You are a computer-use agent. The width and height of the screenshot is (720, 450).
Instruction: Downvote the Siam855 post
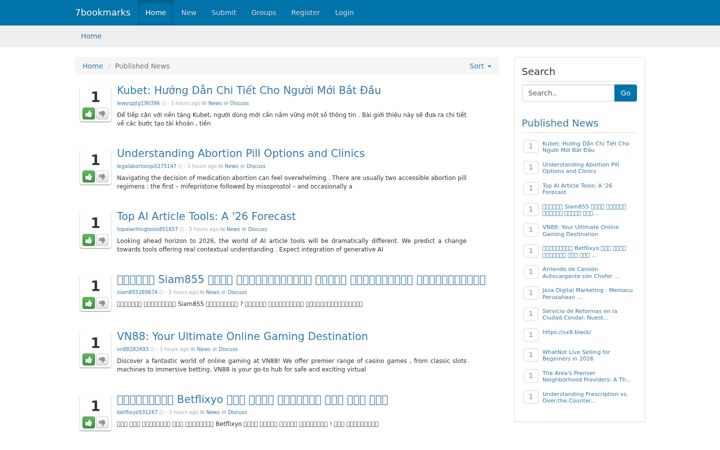point(102,303)
